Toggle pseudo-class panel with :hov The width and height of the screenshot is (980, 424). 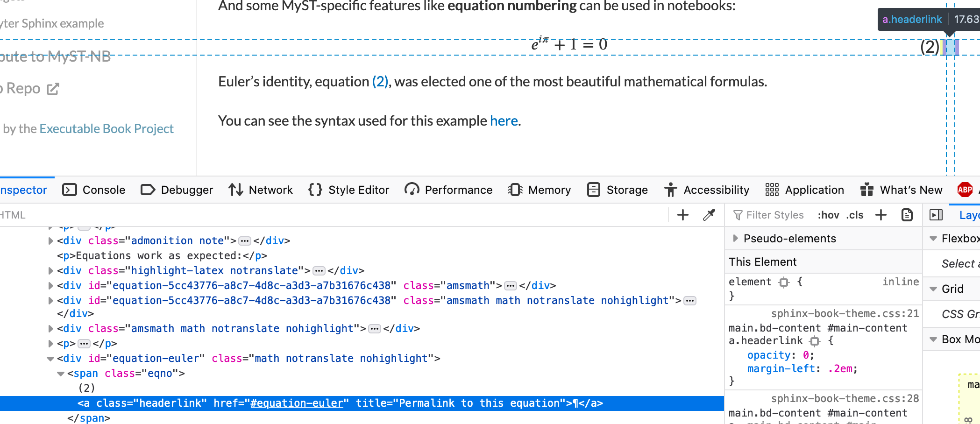pyautogui.click(x=828, y=215)
